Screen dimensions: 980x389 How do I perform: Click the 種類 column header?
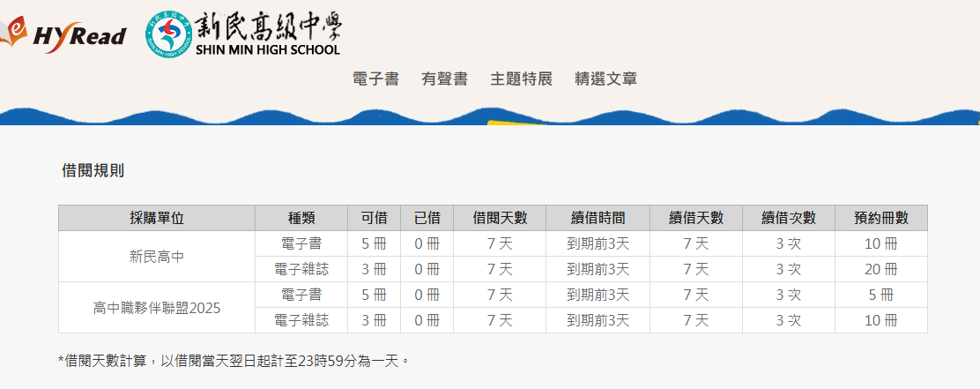[301, 218]
